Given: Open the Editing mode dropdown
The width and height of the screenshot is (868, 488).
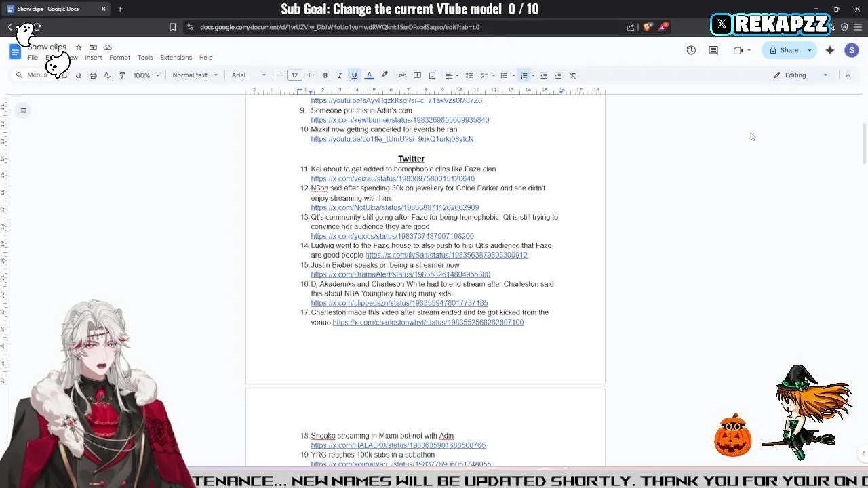Looking at the screenshot, I should coord(800,75).
